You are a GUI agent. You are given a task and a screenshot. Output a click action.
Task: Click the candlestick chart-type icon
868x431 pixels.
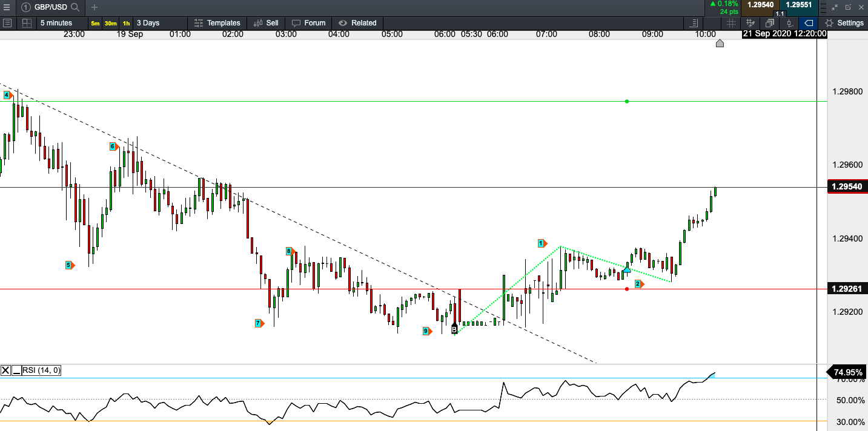point(789,23)
